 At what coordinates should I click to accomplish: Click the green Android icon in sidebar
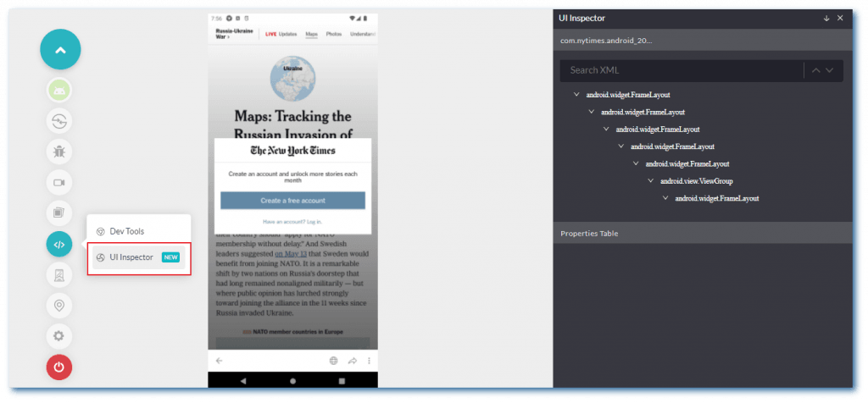pos(59,91)
